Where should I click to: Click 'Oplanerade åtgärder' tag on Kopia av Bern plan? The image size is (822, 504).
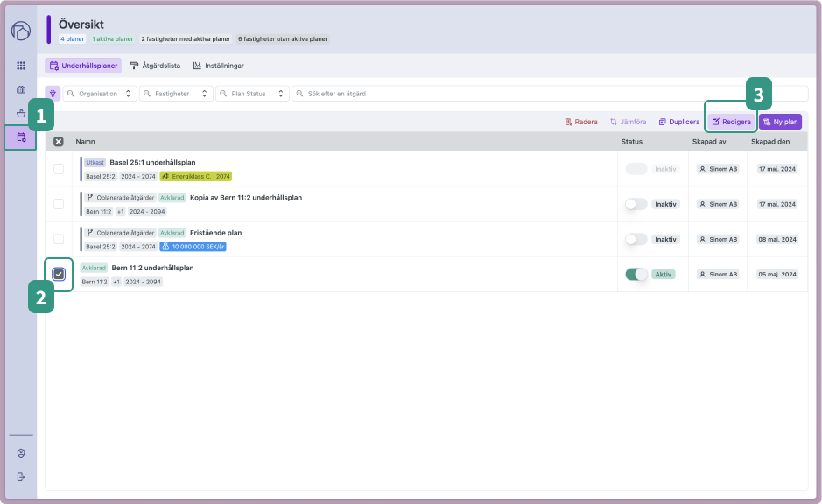121,198
